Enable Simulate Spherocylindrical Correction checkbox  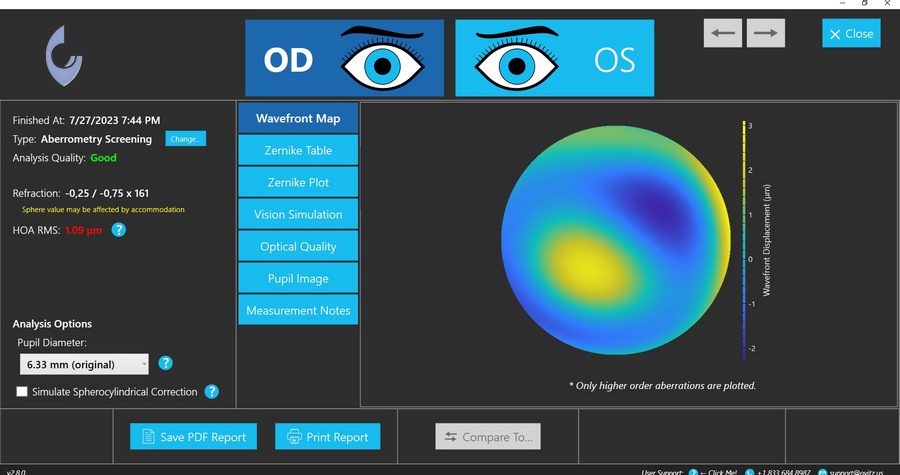tap(22, 392)
